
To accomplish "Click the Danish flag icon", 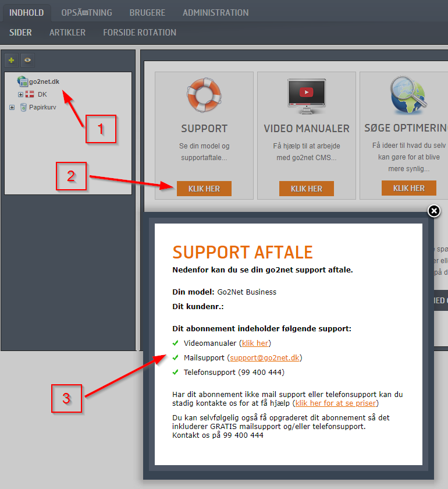I will pos(30,94).
